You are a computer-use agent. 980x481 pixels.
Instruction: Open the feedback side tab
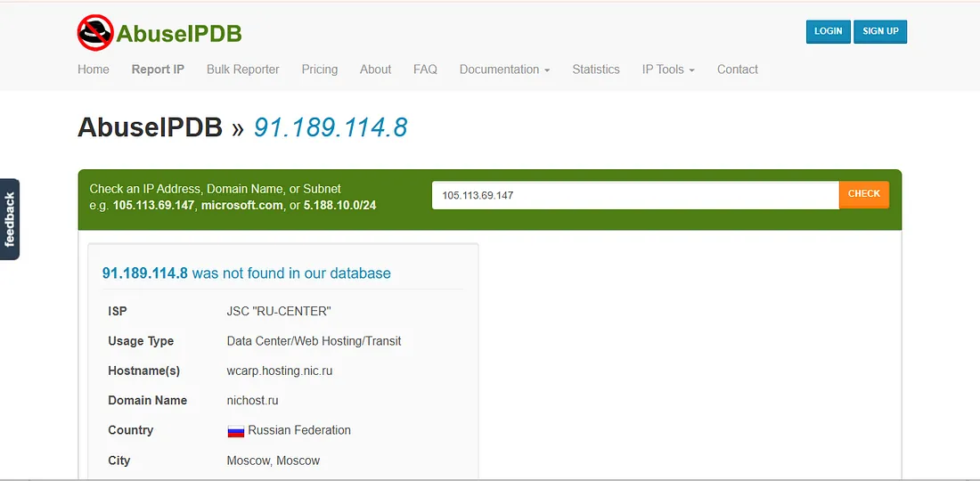[10, 219]
